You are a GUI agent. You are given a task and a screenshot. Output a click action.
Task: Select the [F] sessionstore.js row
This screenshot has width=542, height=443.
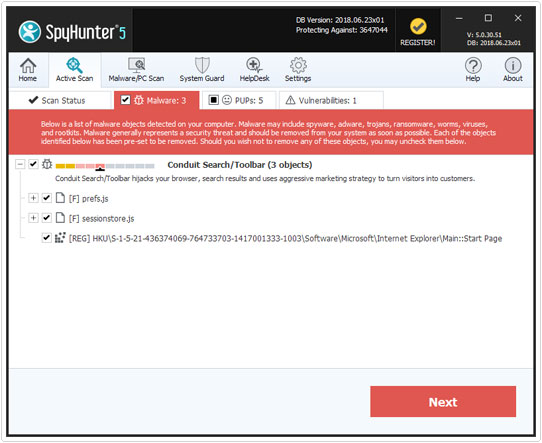click(x=101, y=218)
